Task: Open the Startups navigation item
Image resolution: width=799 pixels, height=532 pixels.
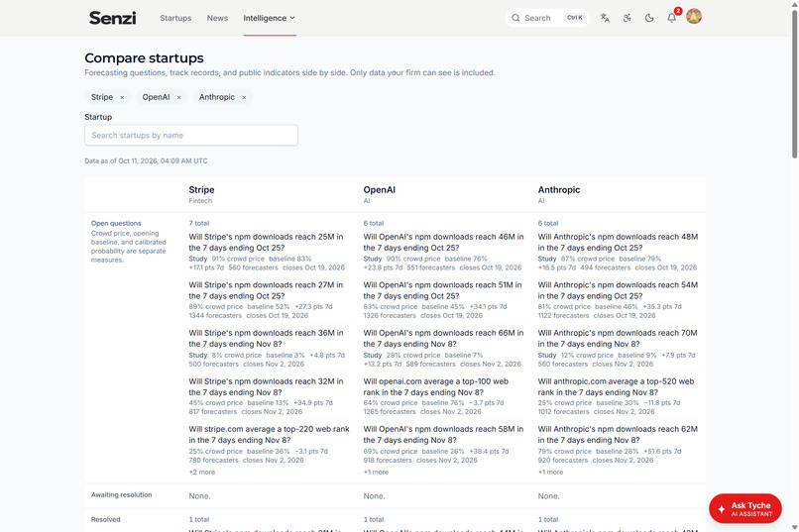Action: pyautogui.click(x=175, y=18)
